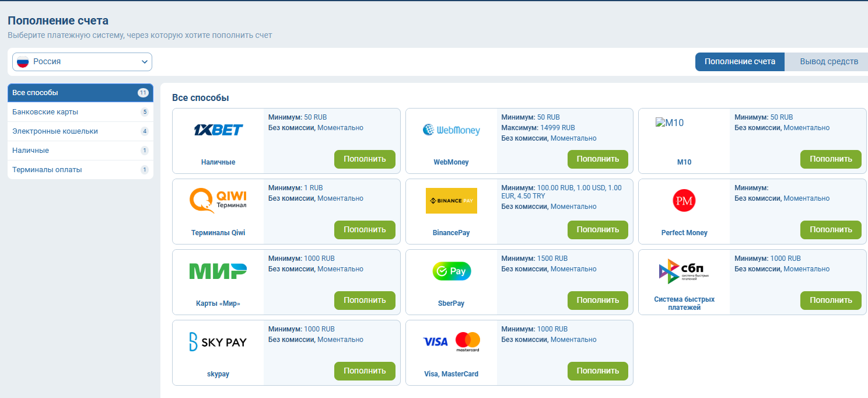Select the МИР card logo
The height and width of the screenshot is (398, 868).
pos(218,271)
